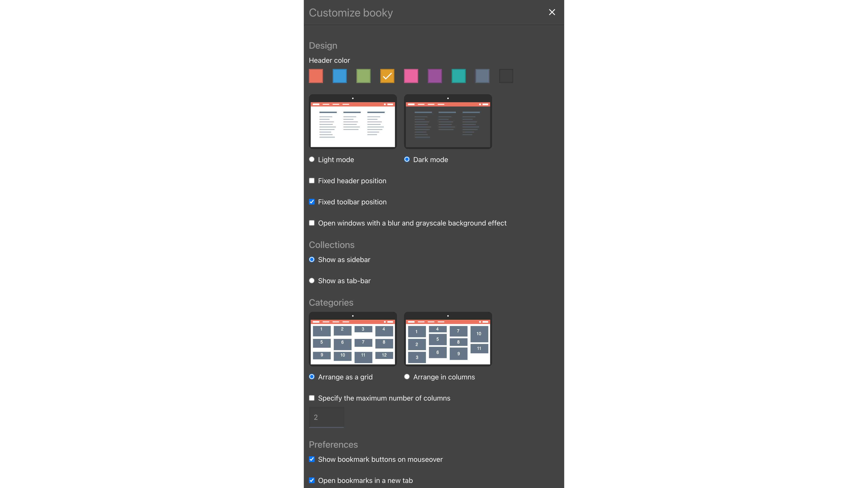Pick the red header color swatch
Screen dimensions: 868x488
click(x=316, y=76)
